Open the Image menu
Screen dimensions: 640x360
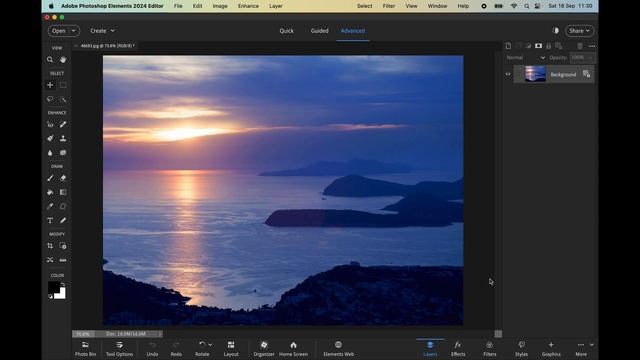[220, 6]
